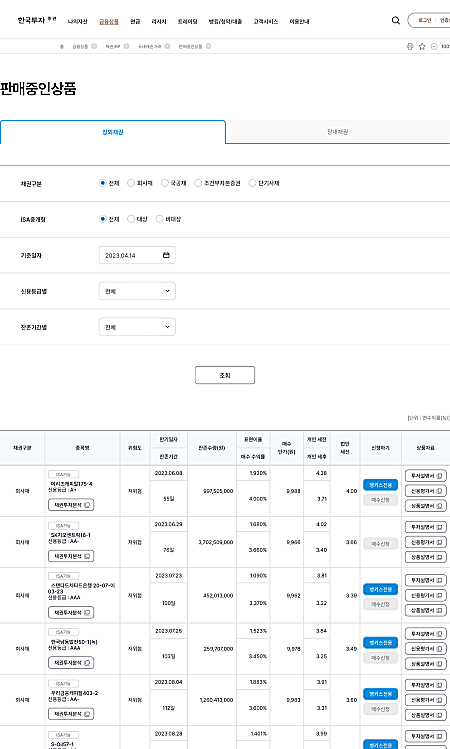Open 신용평가서 for the 2023.08.04 bond
Viewport: 450px width, 749px height.
coord(426,700)
